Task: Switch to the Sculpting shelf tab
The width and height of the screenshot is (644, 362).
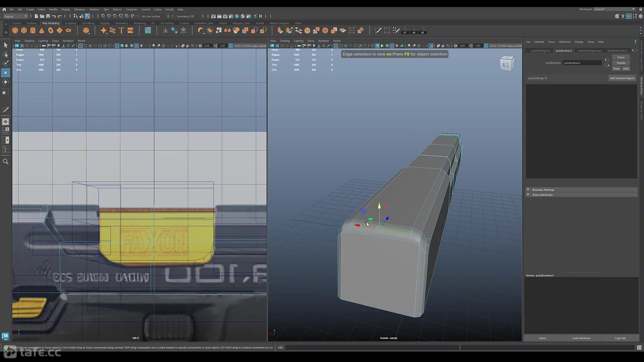Action: pos(70,23)
